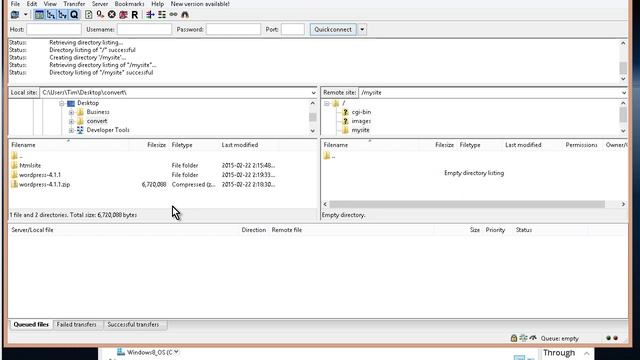This screenshot has height=360, width=640.
Task: Click the lock encryption status icon
Action: (514, 338)
